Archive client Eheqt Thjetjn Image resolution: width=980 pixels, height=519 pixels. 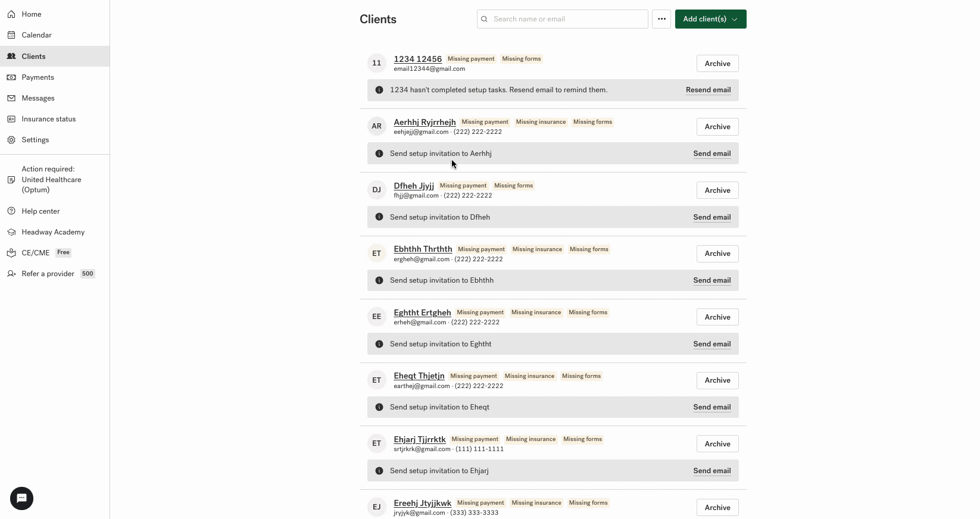[717, 380]
